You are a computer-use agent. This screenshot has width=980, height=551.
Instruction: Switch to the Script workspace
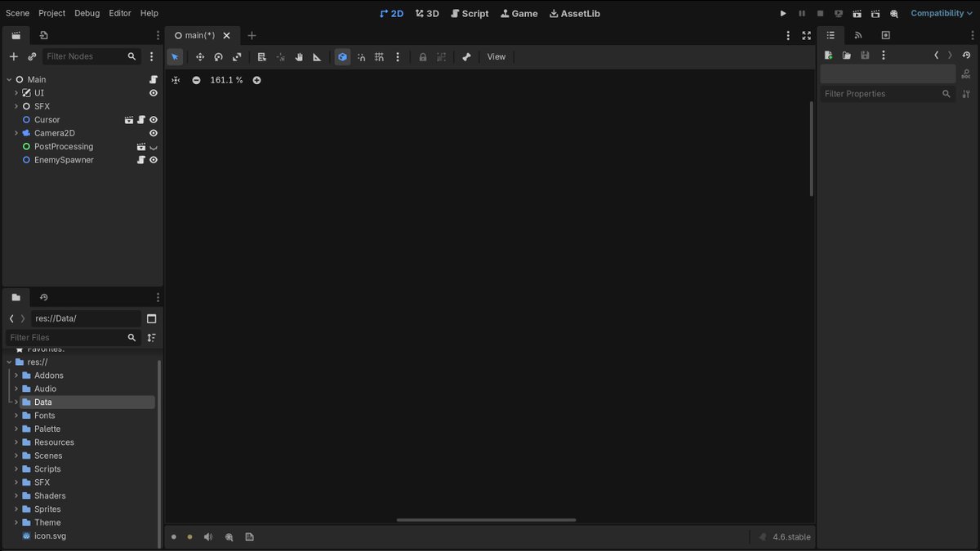pos(470,13)
